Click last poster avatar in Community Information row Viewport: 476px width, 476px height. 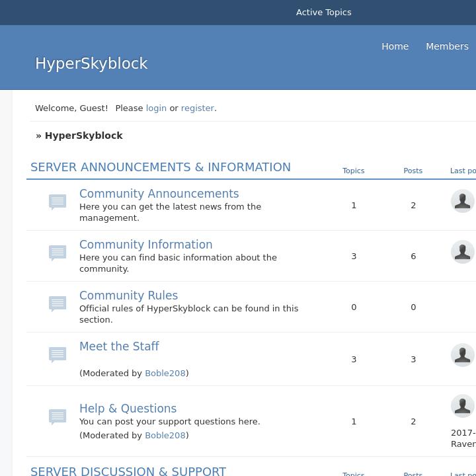pos(462,252)
